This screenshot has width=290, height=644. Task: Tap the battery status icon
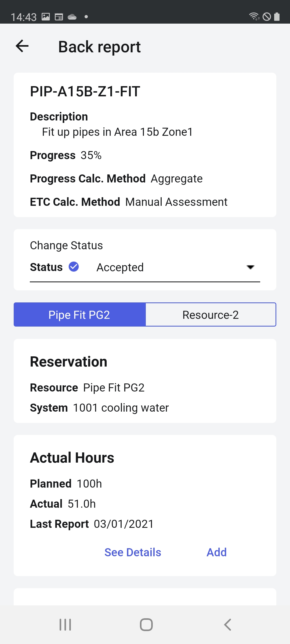[x=277, y=17]
